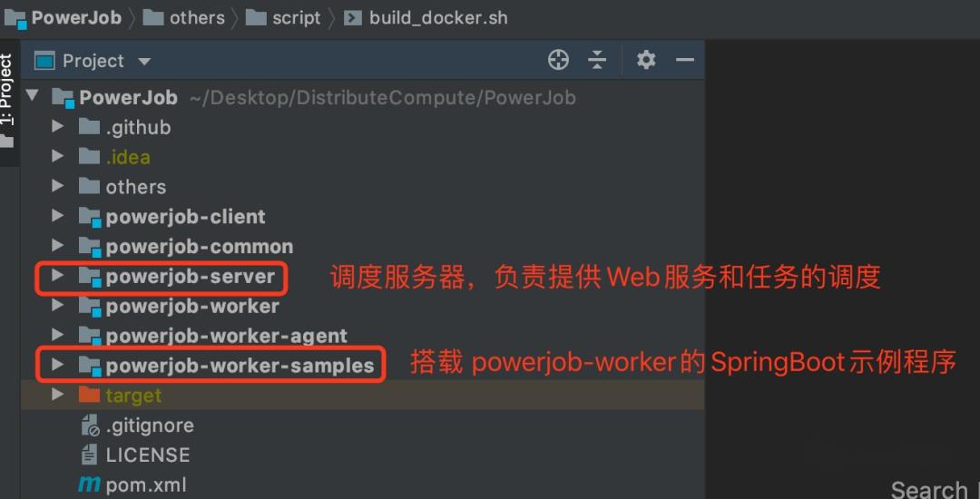Select the powerjob-common module

click(x=199, y=246)
